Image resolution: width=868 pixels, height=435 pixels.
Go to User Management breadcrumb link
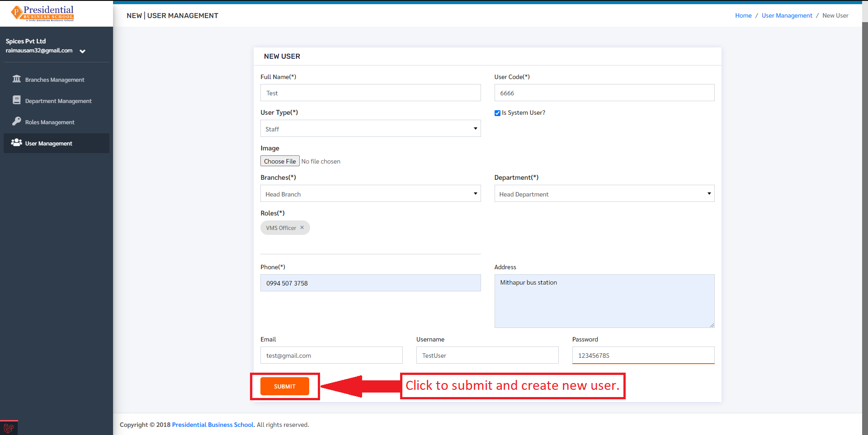(787, 15)
